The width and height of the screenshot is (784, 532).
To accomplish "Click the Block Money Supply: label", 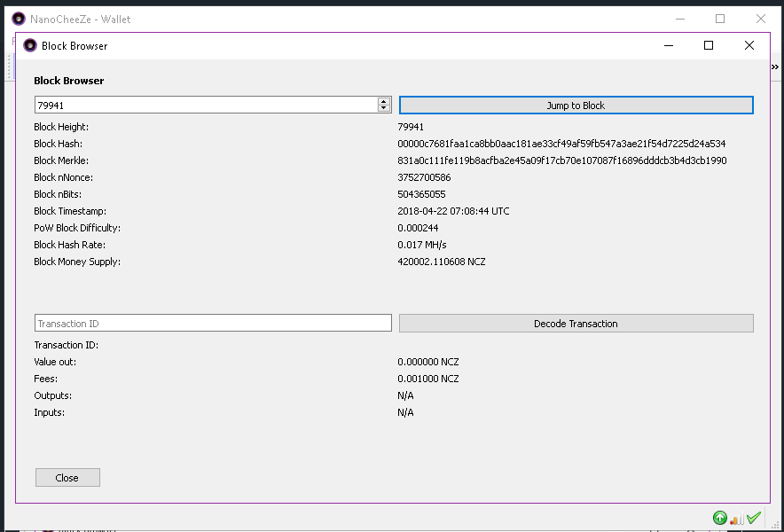I will click(77, 262).
